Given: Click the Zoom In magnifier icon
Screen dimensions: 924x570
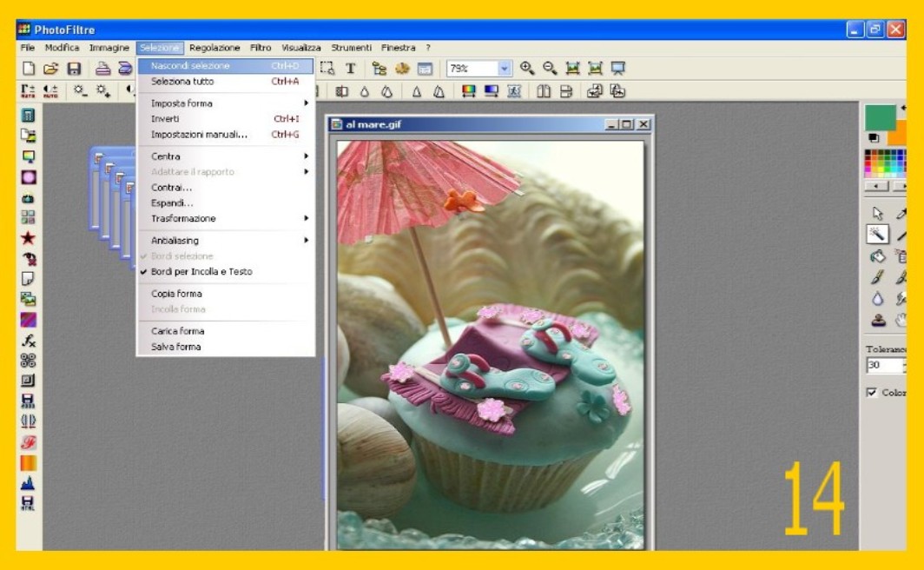Looking at the screenshot, I should point(527,69).
